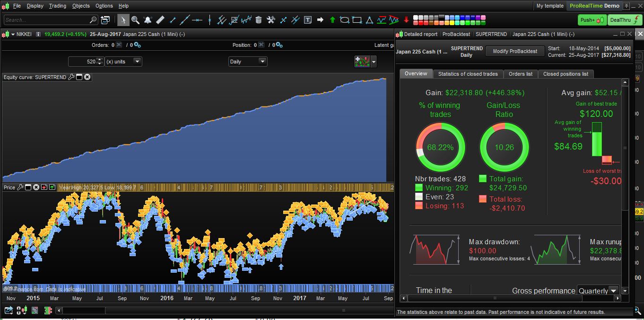This screenshot has width=644, height=320.
Task: Click the Modify ProBacktest button
Action: [515, 51]
